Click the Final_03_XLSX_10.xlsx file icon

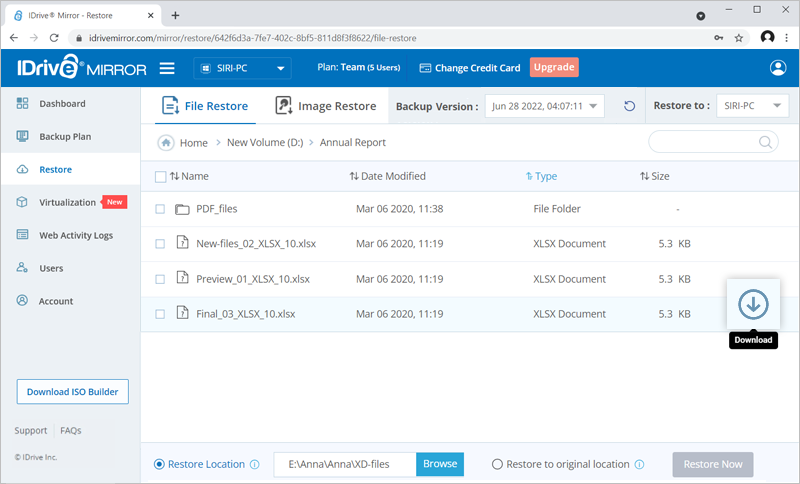point(182,312)
